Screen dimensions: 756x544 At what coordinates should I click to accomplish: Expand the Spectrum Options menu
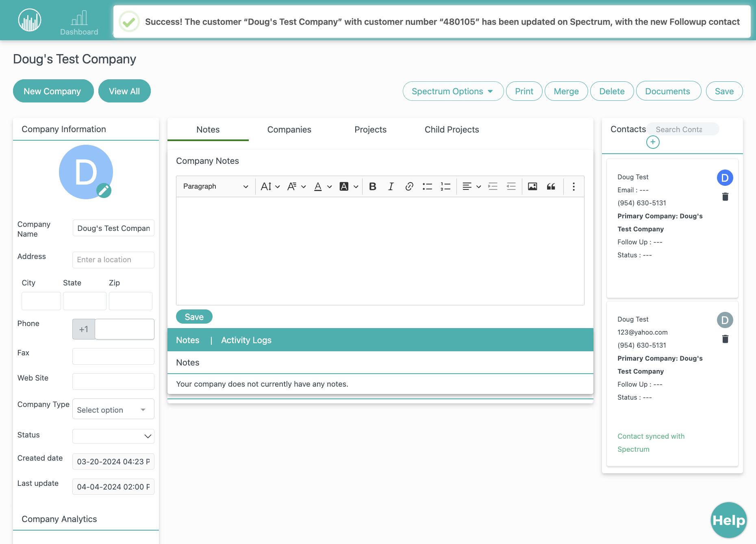click(453, 91)
